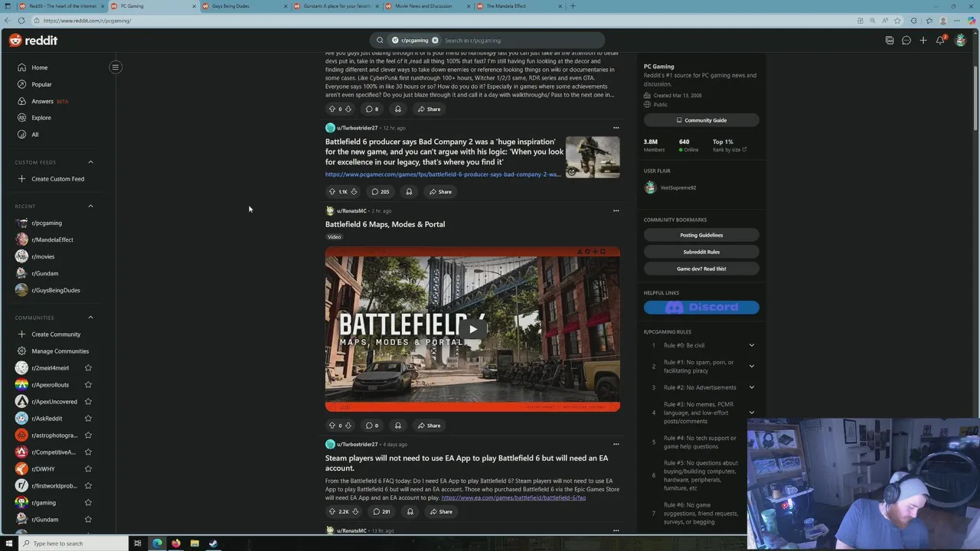Open Firefox from Windows taskbar
980x551 pixels.
[175, 543]
